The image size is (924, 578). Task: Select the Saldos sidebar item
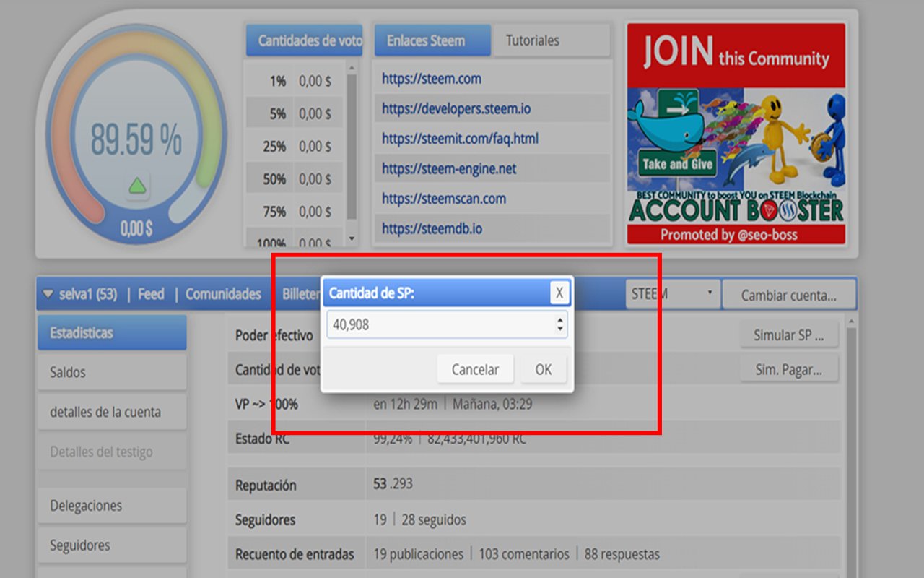tap(112, 373)
